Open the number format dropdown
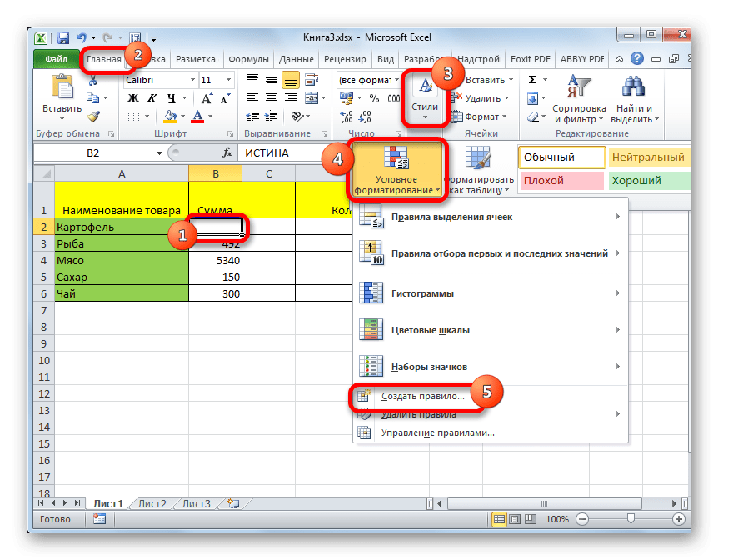Screen dimensions: 733x560 396,80
